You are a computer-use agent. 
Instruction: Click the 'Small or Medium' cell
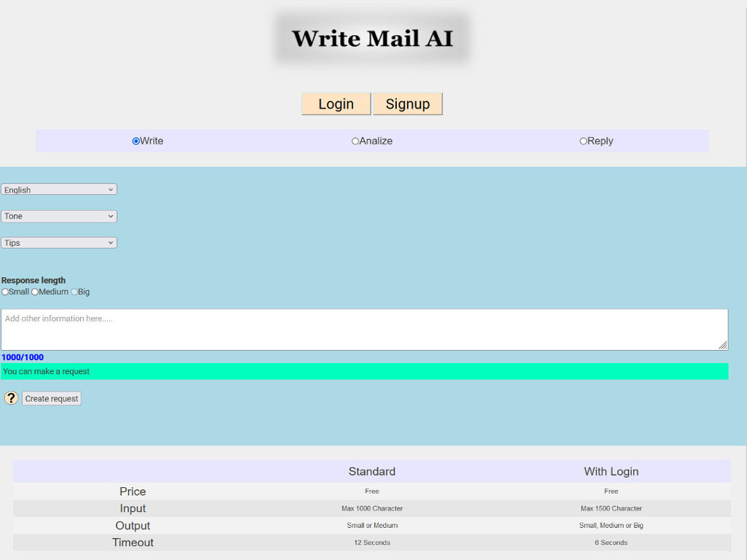click(x=372, y=525)
